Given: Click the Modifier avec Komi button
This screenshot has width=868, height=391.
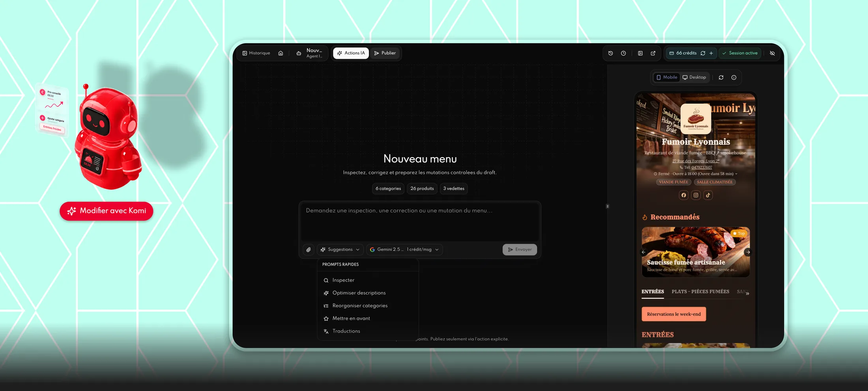Looking at the screenshot, I should click(107, 211).
